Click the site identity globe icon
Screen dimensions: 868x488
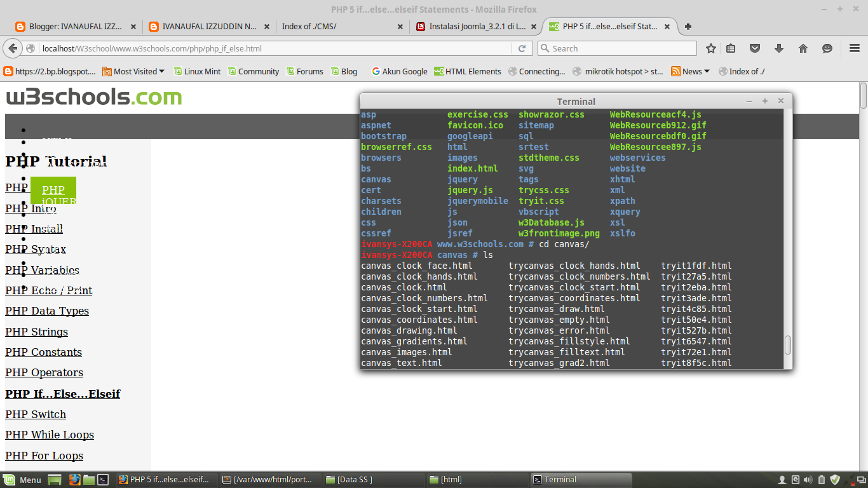click(x=31, y=48)
